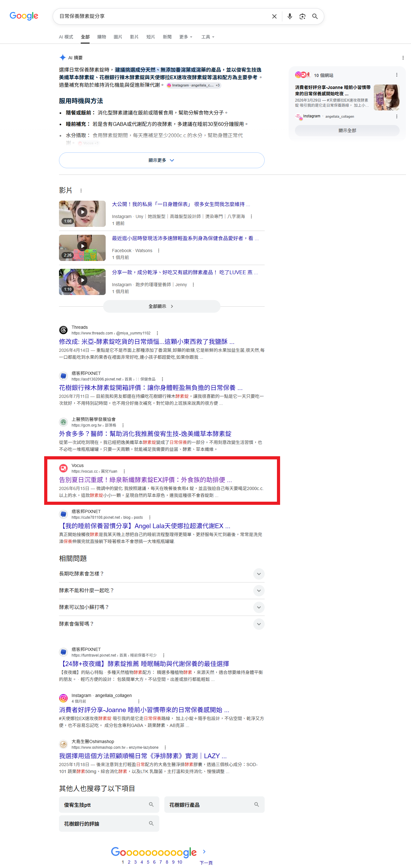Open the LUVEE 酵素產品 video title link
This screenshot has height=868, width=411.
point(185,272)
